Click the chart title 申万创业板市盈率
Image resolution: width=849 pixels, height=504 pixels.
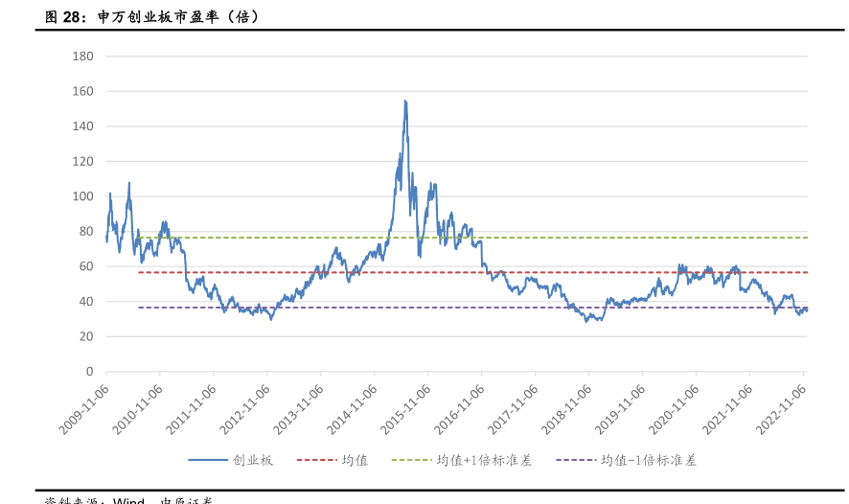tap(177, 16)
